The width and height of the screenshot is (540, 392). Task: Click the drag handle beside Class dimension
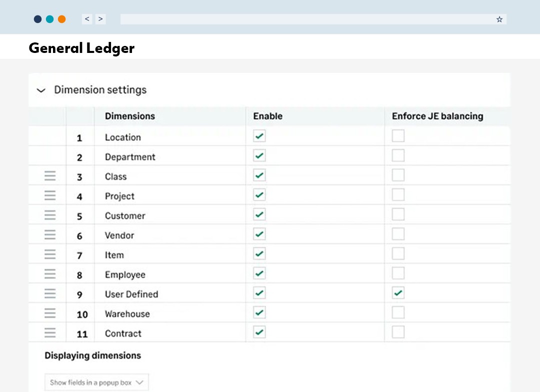tap(49, 175)
